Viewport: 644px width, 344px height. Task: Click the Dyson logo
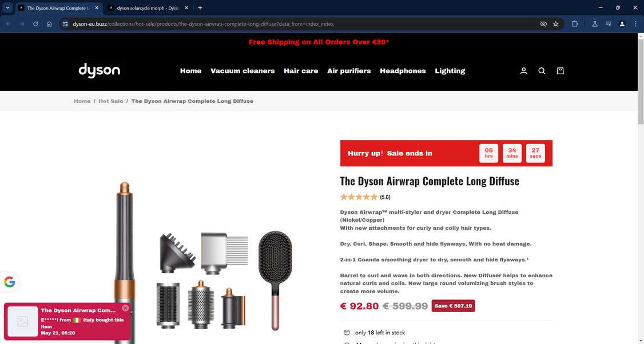[100, 70]
